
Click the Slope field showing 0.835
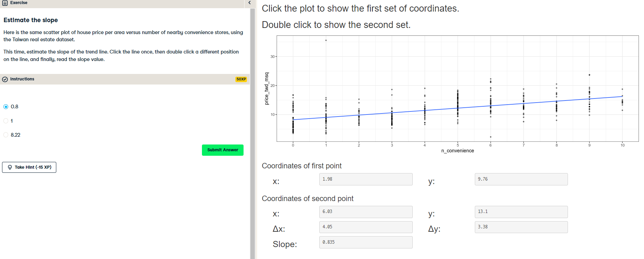coord(366,242)
